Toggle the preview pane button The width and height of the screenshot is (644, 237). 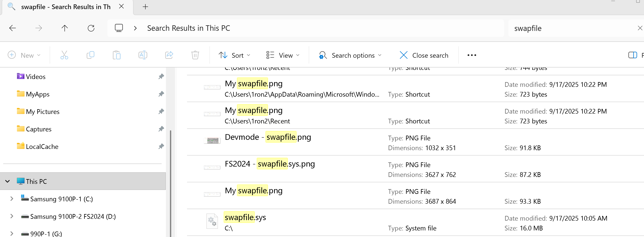click(633, 55)
